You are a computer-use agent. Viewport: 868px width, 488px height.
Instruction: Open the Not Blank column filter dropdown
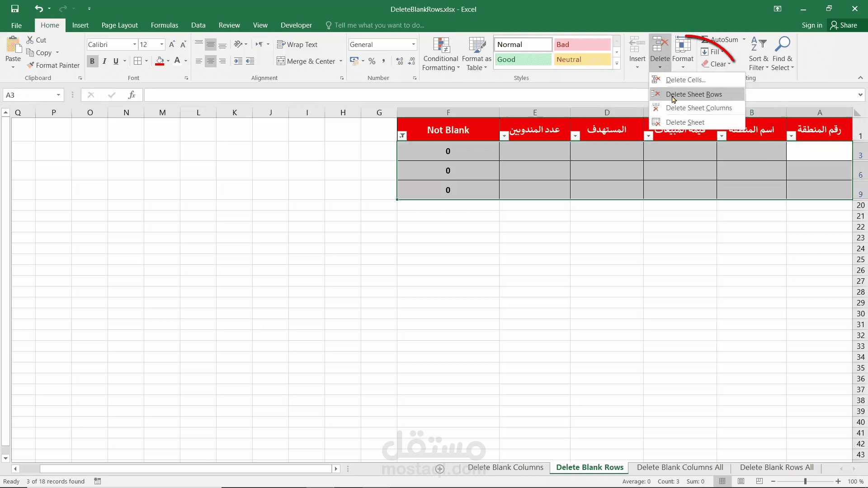[402, 136]
